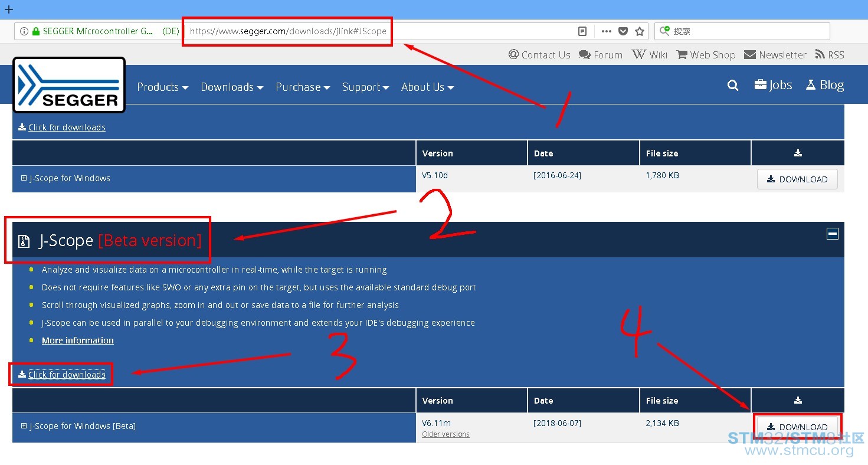
Task: Select date [2018-06-07]
Action: pyautogui.click(x=557, y=423)
